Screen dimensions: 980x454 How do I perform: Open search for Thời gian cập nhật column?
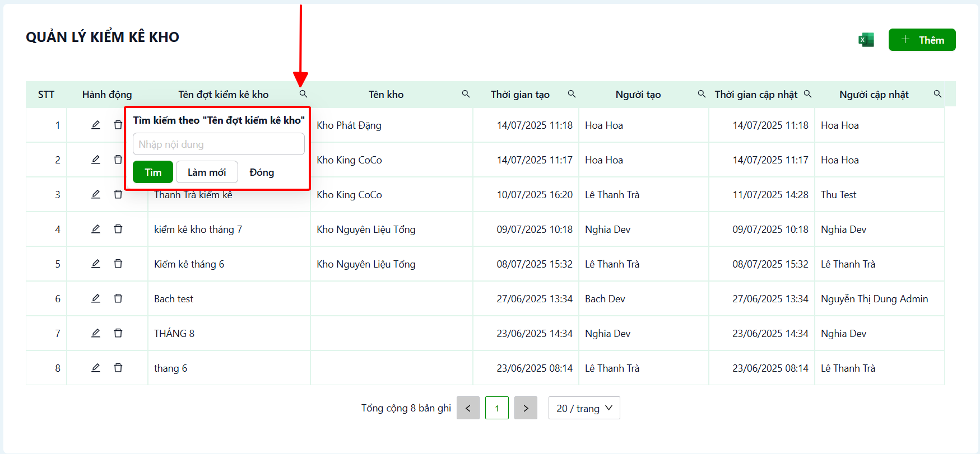807,94
